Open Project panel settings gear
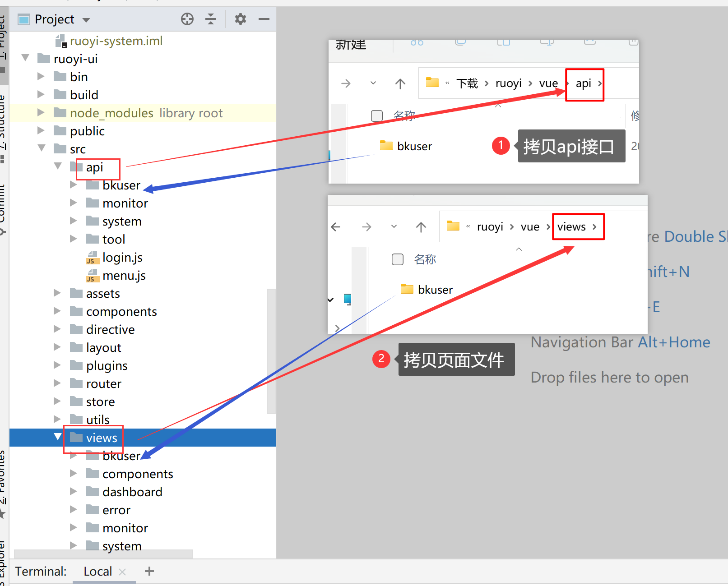 click(x=241, y=19)
